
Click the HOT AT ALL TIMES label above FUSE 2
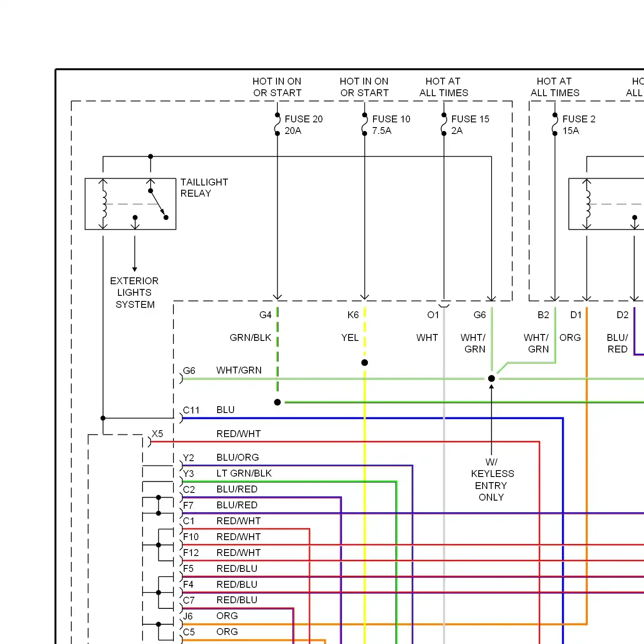[x=555, y=87]
